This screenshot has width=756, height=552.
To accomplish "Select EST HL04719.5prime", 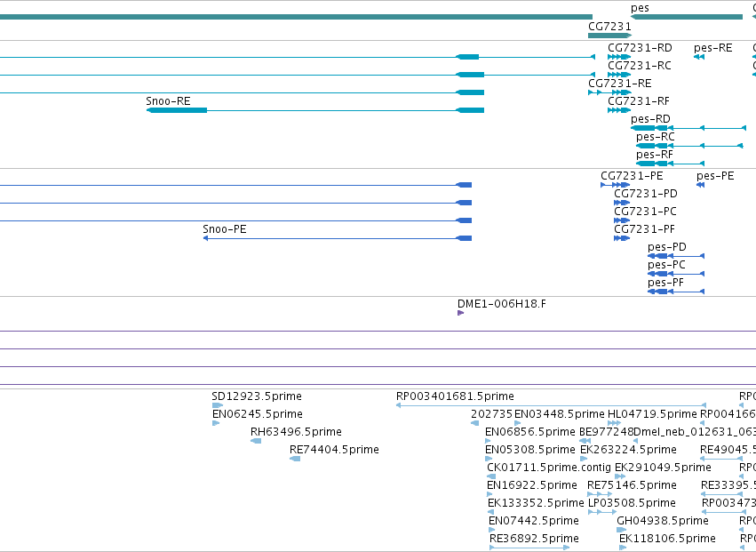I will click(x=652, y=414).
